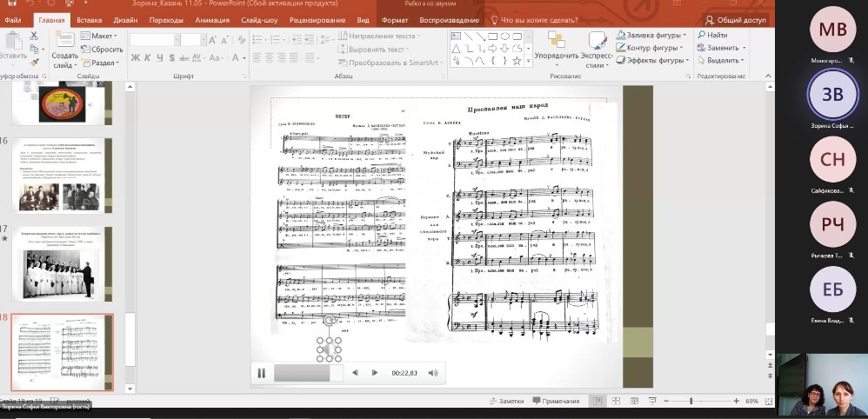
Task: Pause the audio playback on the slide
Action: [261, 373]
